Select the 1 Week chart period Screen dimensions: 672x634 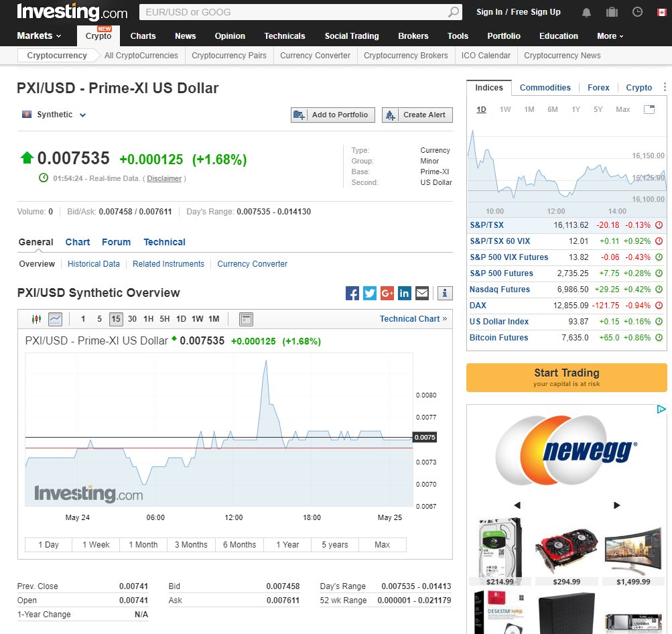[x=96, y=545]
